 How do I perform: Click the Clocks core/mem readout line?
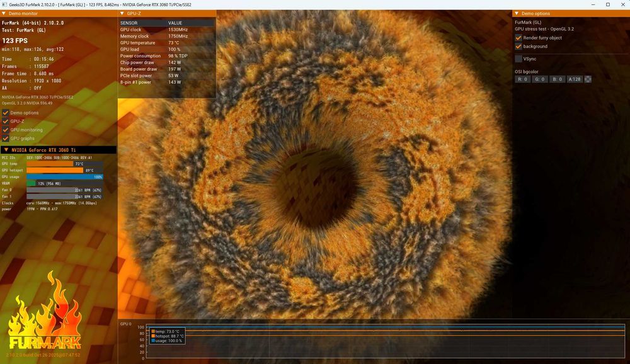(49, 203)
